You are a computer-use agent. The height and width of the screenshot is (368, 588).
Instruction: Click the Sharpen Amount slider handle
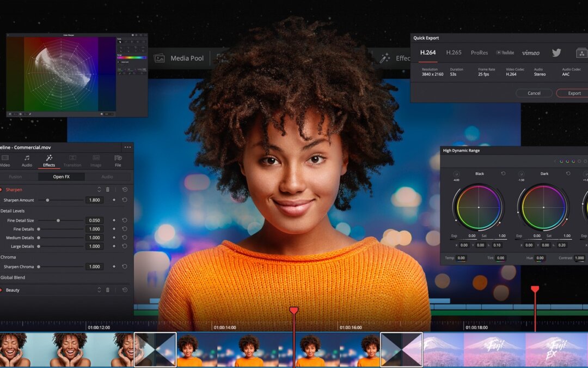pos(47,200)
